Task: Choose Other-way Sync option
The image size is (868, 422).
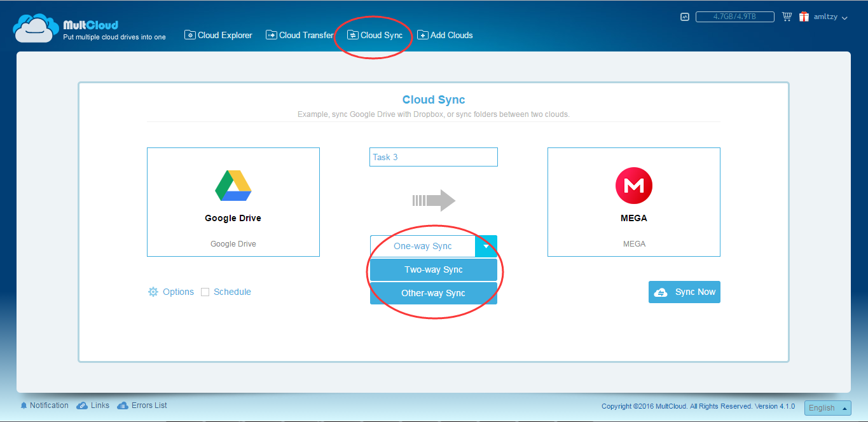Action: [434, 293]
